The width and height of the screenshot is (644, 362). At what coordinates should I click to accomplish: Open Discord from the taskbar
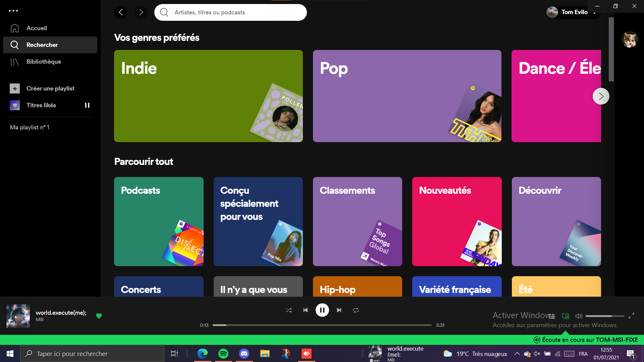244,353
